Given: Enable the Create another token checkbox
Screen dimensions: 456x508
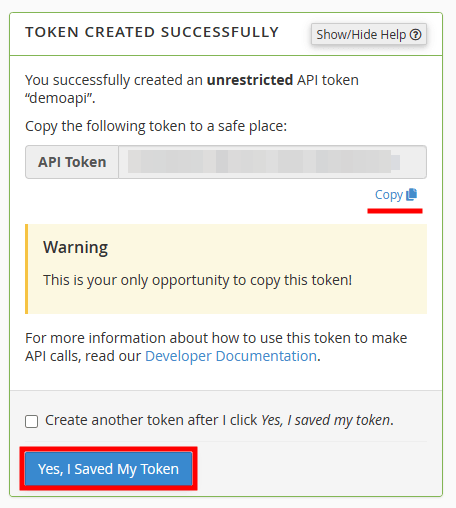Looking at the screenshot, I should tap(31, 421).
